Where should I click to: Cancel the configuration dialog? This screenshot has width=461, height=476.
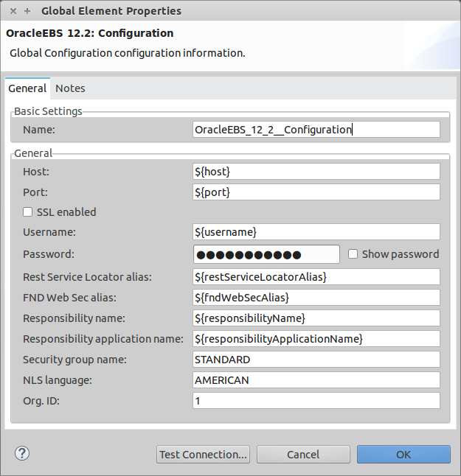pos(303,455)
